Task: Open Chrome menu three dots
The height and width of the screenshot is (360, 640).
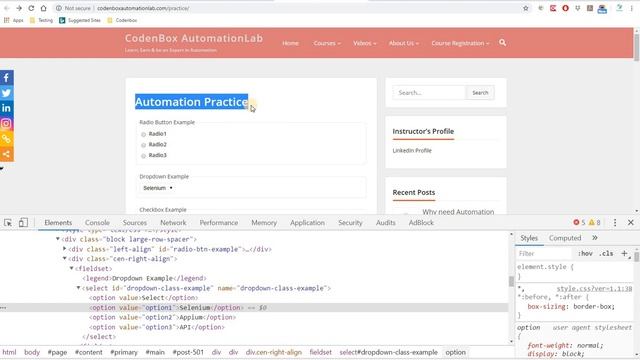Action: tap(631, 8)
